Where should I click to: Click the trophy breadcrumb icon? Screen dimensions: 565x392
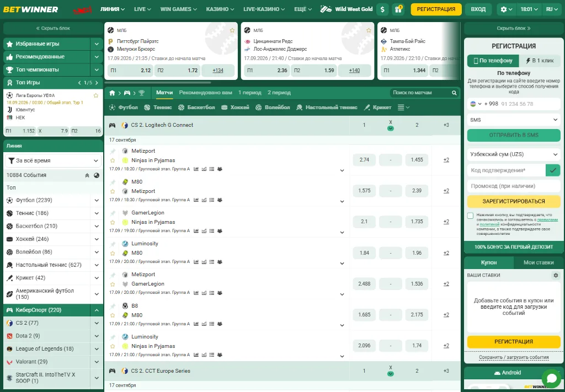[142, 93]
